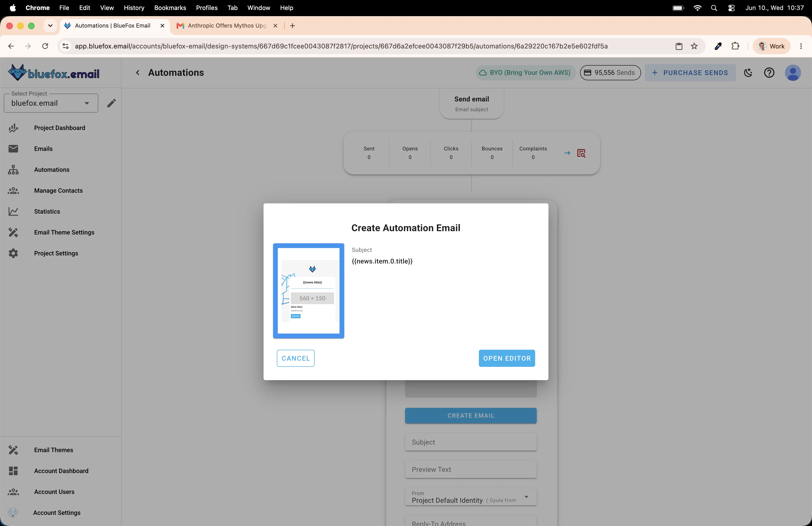Click the eyedropper extension icon
The height and width of the screenshot is (526, 812).
pyautogui.click(x=718, y=46)
